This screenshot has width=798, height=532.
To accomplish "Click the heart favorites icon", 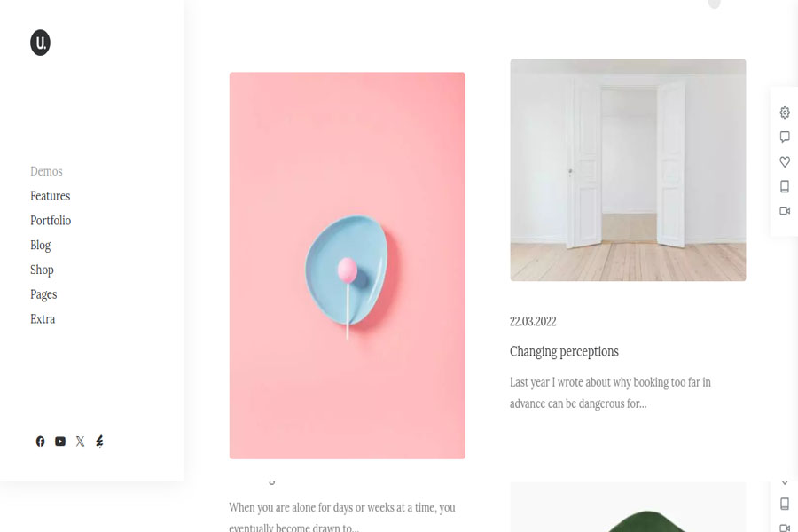I will (x=785, y=162).
